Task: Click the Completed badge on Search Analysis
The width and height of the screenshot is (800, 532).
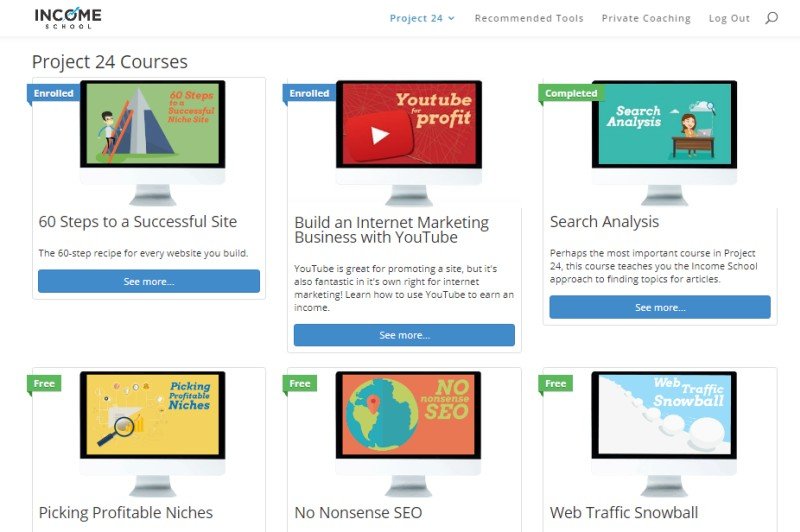Action: (571, 93)
